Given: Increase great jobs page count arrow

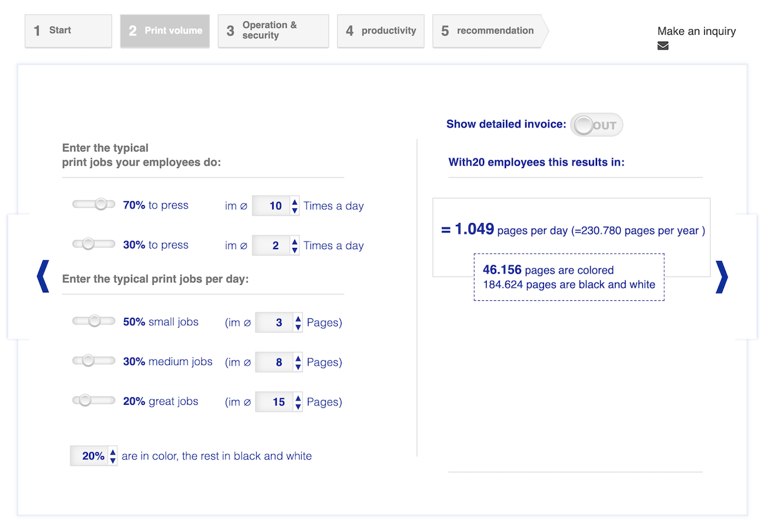Looking at the screenshot, I should pyautogui.click(x=298, y=397).
